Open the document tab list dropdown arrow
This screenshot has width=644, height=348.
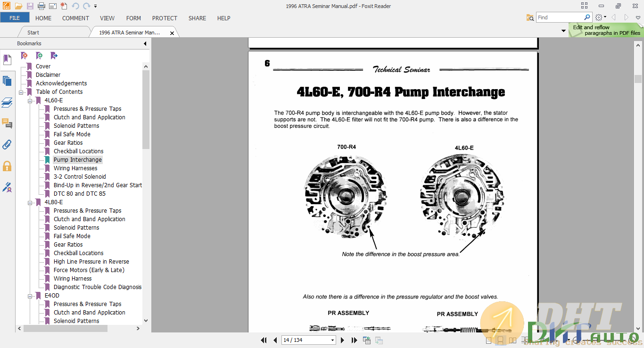click(x=563, y=31)
